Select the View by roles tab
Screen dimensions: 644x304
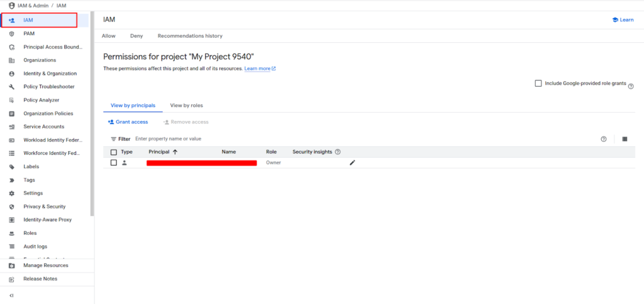(x=186, y=106)
